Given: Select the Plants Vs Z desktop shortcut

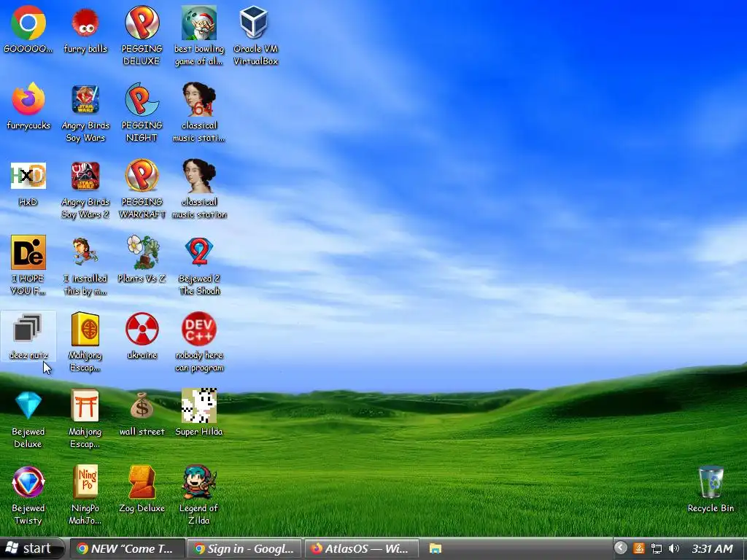Looking at the screenshot, I should click(x=142, y=252).
